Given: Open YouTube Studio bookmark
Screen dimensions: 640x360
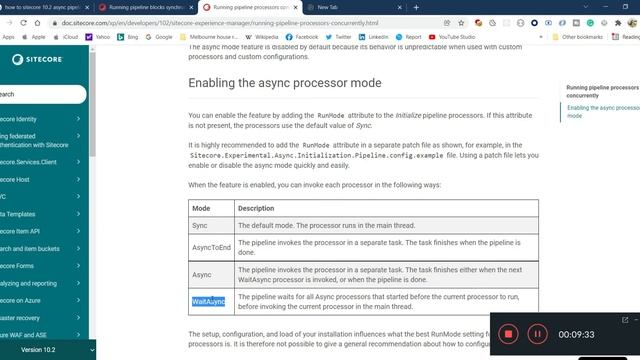Looking at the screenshot, I should (x=452, y=37).
